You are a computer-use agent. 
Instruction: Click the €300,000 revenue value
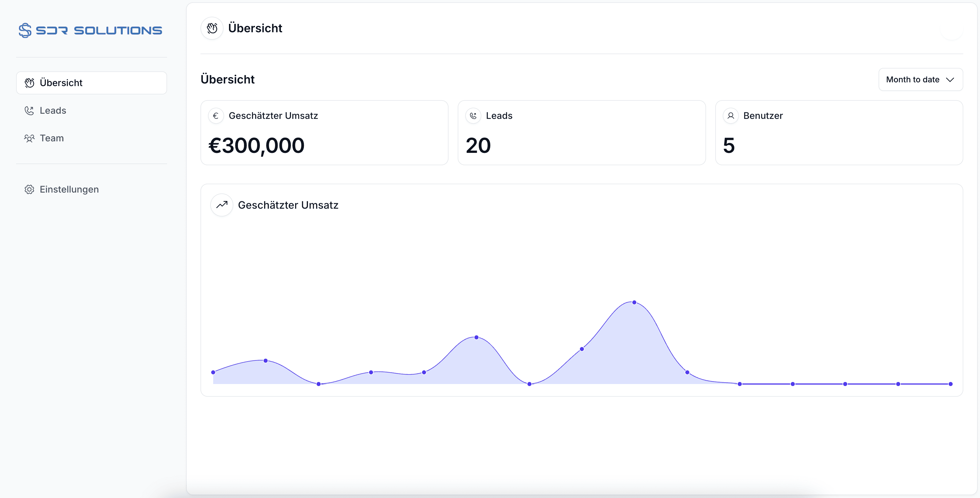click(256, 146)
